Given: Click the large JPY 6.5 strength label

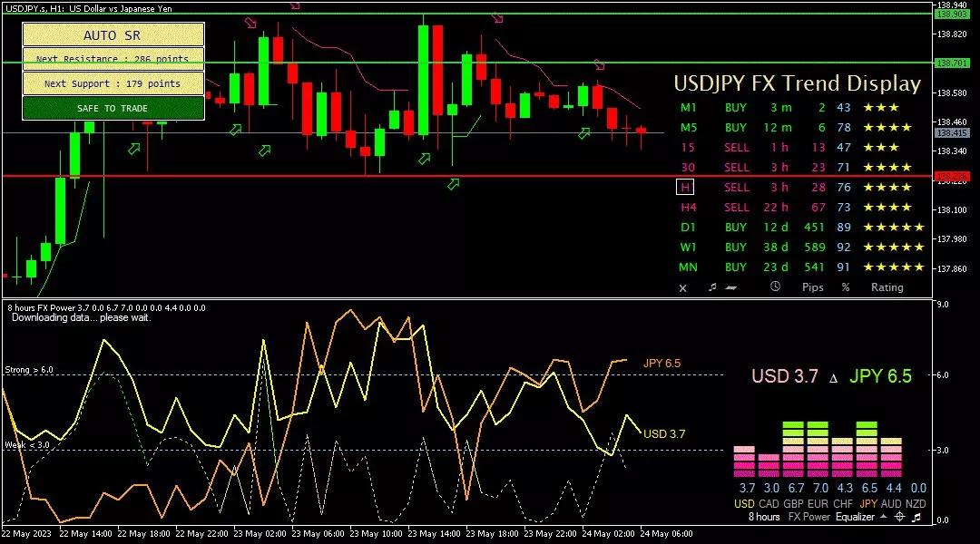Looking at the screenshot, I should (880, 376).
